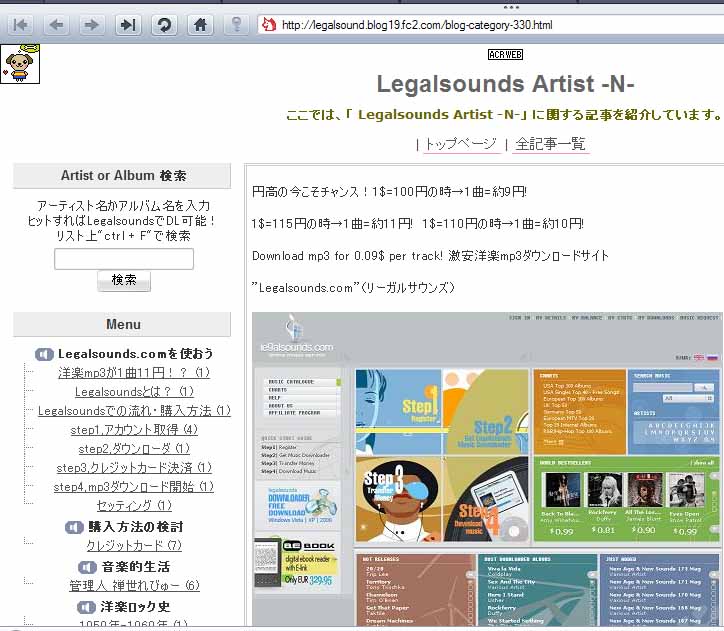This screenshot has width=724, height=631.
Task: Click the Legalsounds Artist -N- page title
Action: 506,84
